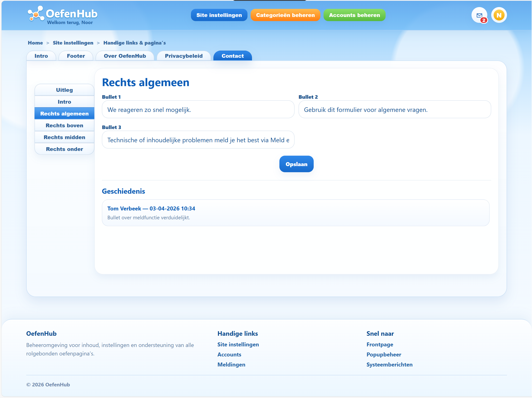
Task: Switch to the Footer tab
Action: (x=76, y=56)
